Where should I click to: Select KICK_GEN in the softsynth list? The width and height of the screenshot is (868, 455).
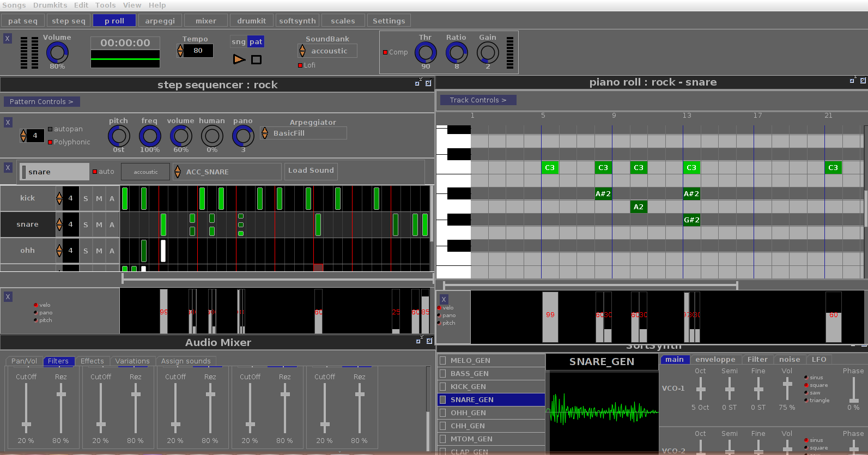coord(468,387)
